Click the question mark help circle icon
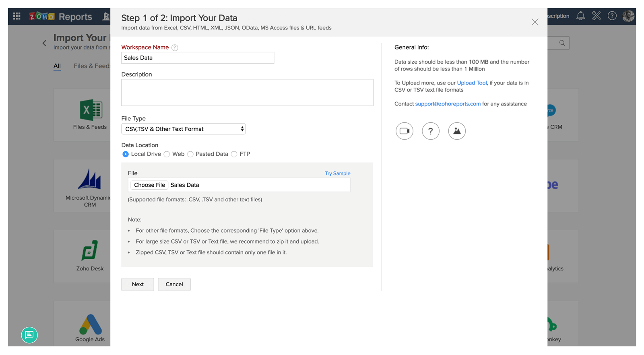The height and width of the screenshot is (355, 644). point(431,131)
